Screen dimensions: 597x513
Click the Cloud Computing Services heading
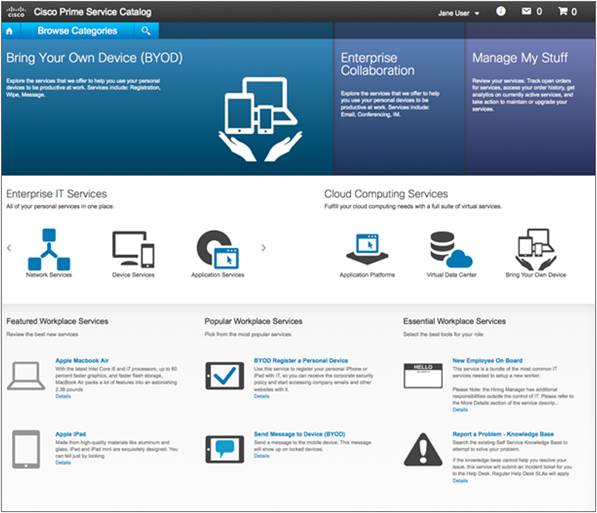point(386,194)
